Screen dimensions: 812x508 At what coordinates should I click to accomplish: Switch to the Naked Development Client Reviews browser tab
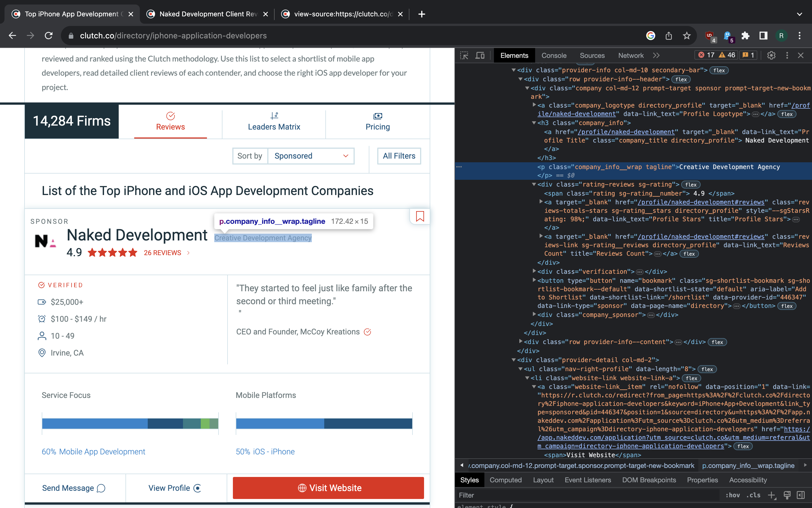[207, 14]
